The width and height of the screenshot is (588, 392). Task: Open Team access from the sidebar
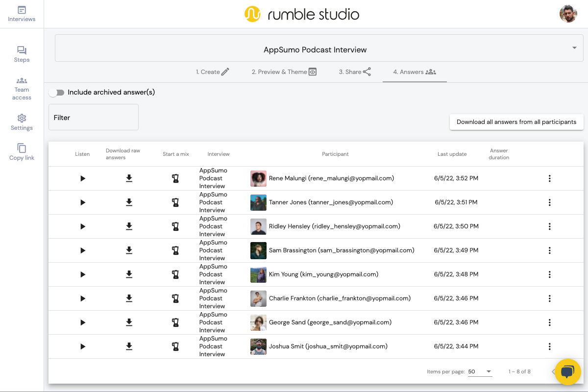coord(22,88)
